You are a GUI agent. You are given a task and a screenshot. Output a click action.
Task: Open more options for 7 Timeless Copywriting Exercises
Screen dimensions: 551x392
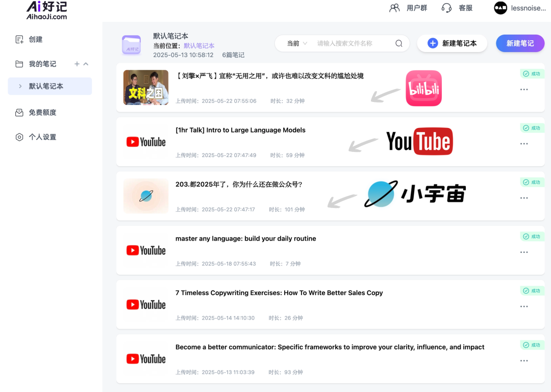(524, 307)
